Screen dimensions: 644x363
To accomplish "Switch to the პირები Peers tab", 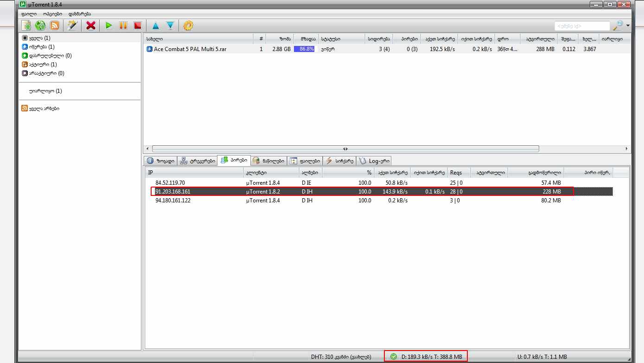I will (x=234, y=161).
